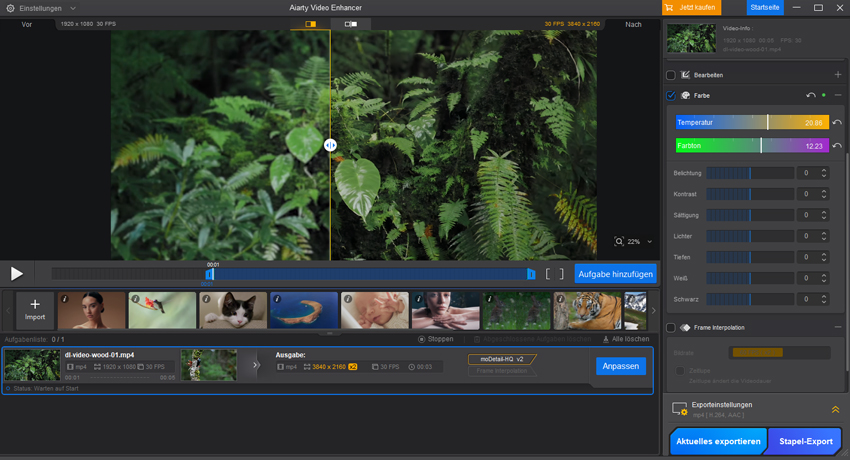Select the woman portrait sample thumbnail
This screenshot has height=460, width=850.
click(92, 310)
